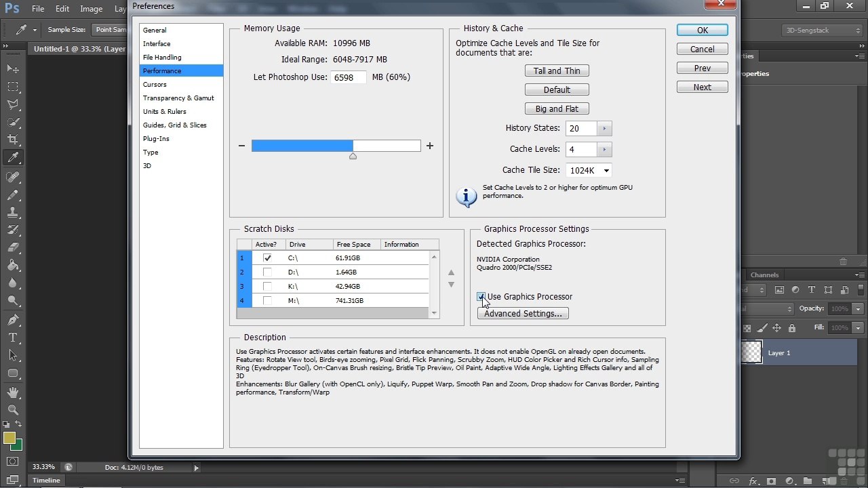Select the Rectangular Marquee tool
868x488 pixels.
pos(13,87)
